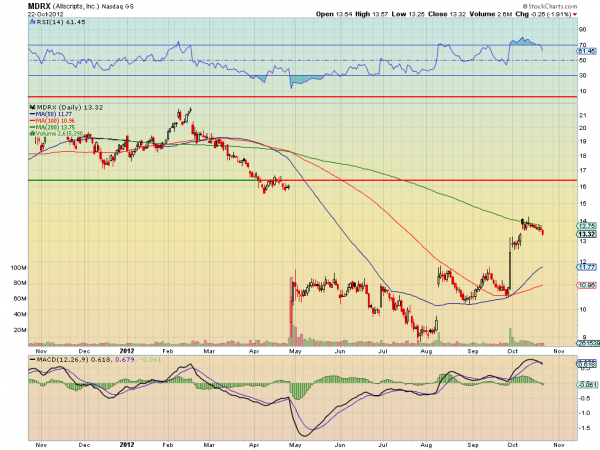Click the 'Oct' label beneath the price chart

click(x=513, y=351)
